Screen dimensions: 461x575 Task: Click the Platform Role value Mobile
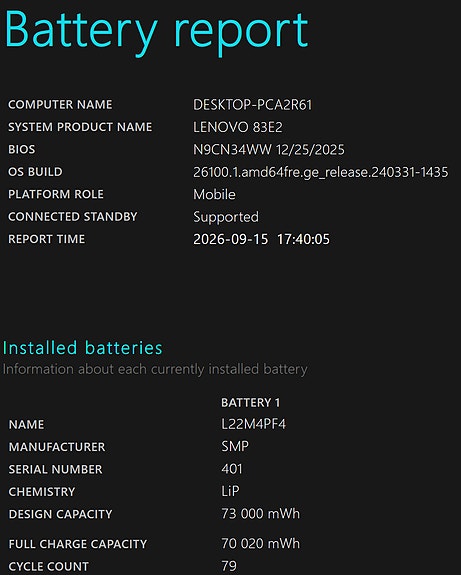[214, 194]
